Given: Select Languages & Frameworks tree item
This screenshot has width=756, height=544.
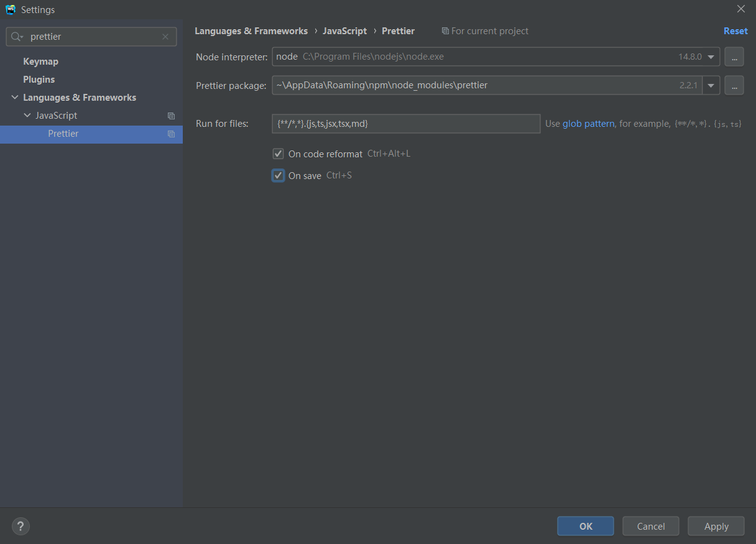Looking at the screenshot, I should (x=80, y=98).
